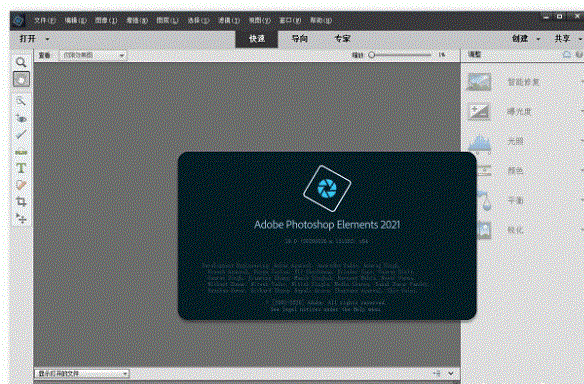Expand the 锐化 adjustment panel
The width and height of the screenshot is (584, 384).
(x=582, y=230)
